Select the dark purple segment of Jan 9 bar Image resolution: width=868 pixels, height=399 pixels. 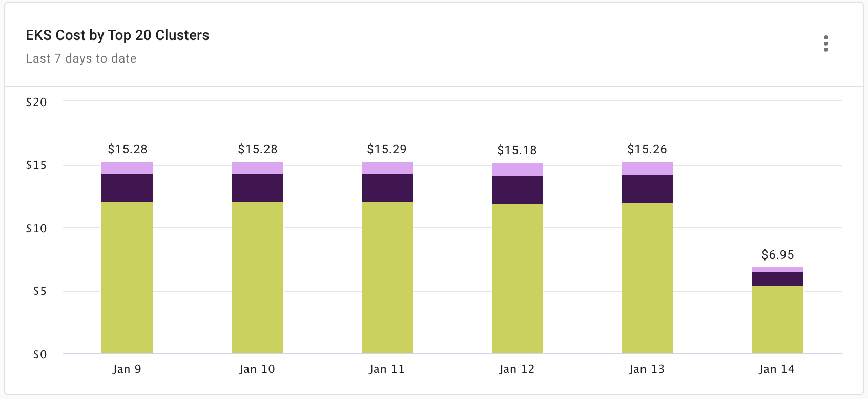pos(127,188)
